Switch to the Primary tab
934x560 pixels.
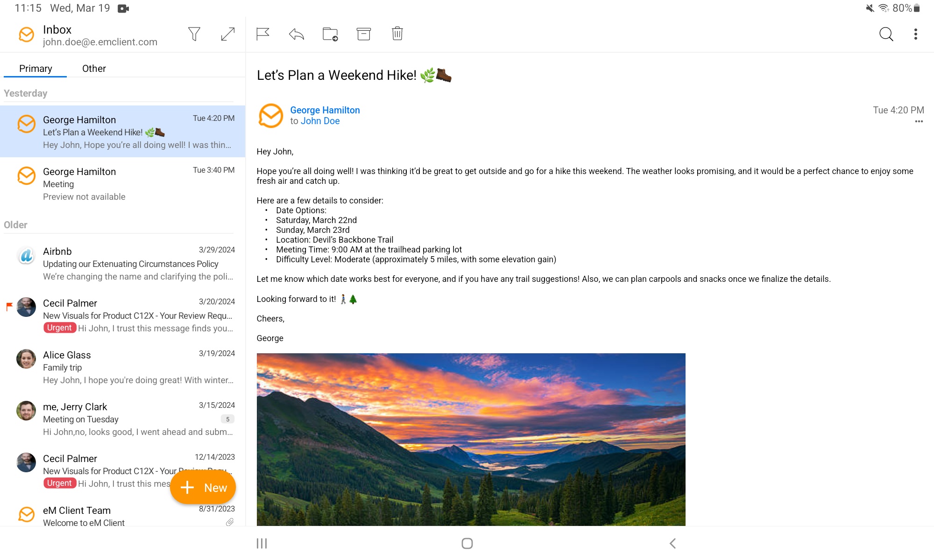[x=35, y=69]
